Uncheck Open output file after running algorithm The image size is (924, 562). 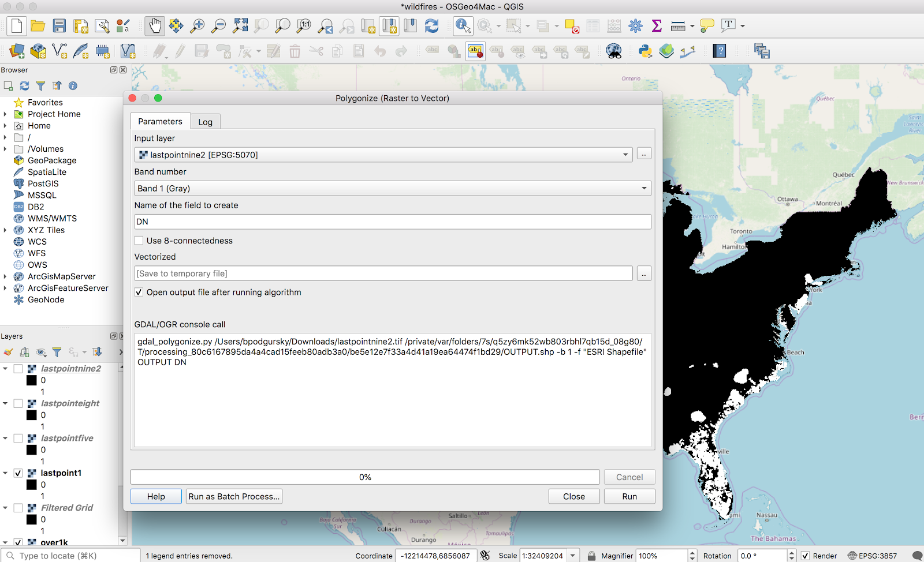(x=139, y=293)
